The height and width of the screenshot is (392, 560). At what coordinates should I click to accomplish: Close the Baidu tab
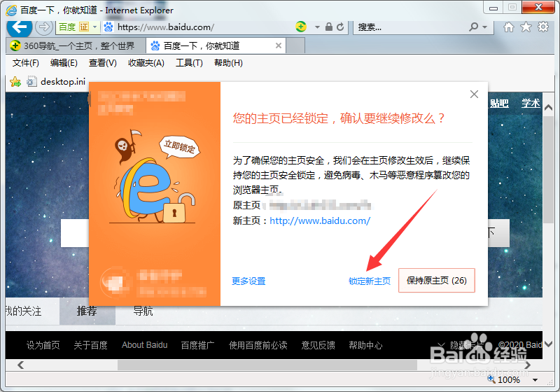pos(279,45)
